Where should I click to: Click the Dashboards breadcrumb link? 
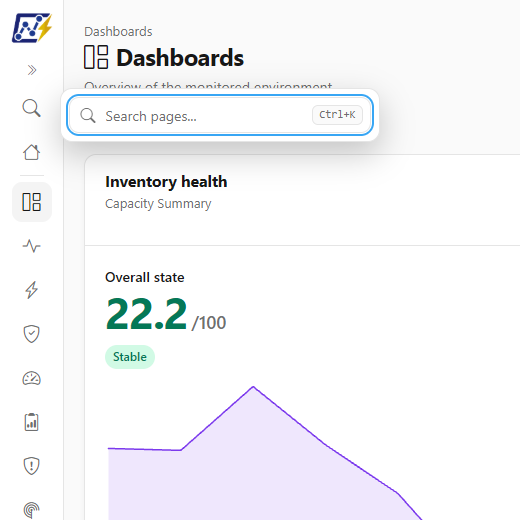pos(118,32)
